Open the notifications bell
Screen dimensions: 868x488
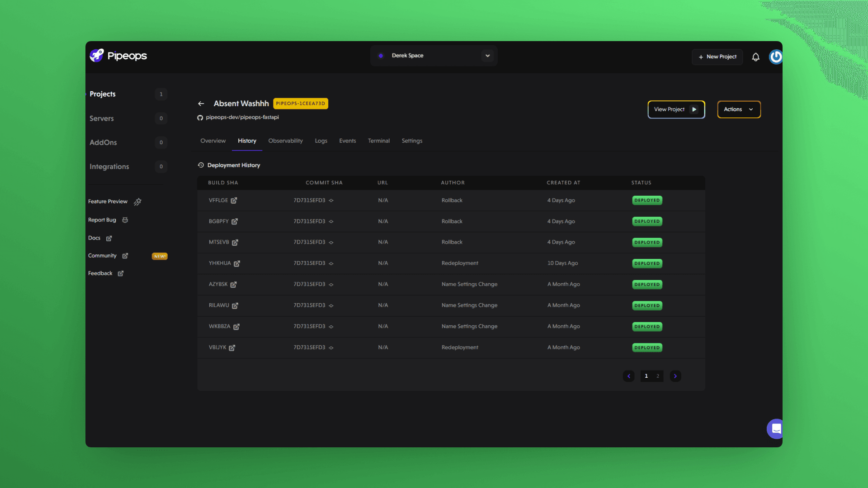(755, 57)
